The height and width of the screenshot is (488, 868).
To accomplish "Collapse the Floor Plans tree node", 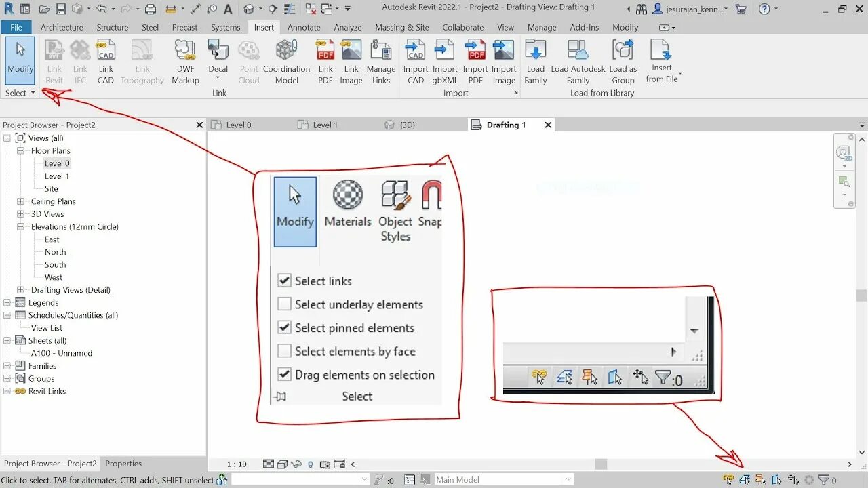I will point(21,150).
